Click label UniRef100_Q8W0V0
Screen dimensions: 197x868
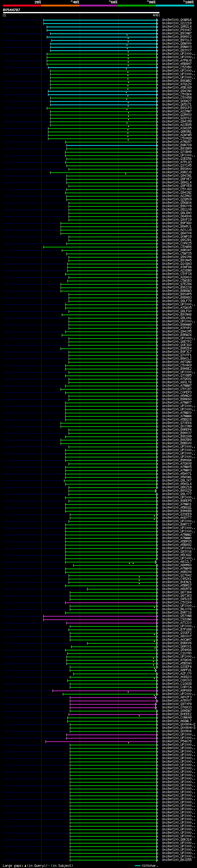(x=177, y=43)
